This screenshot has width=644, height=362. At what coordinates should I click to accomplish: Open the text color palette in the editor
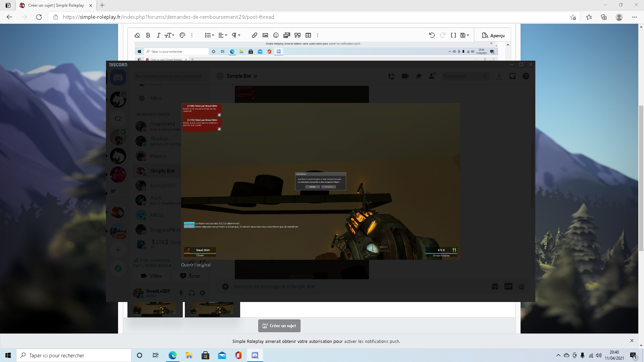point(182,35)
